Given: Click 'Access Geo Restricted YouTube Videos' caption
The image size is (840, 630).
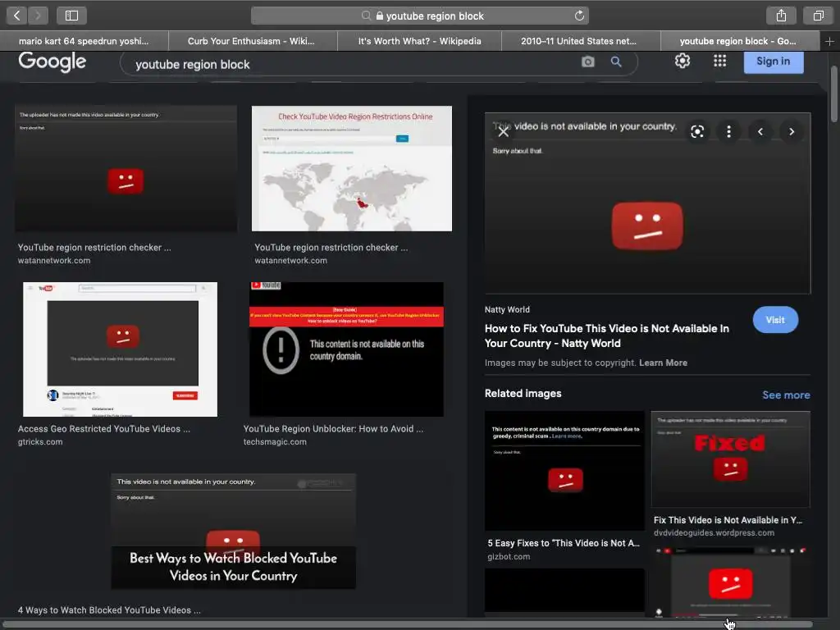Looking at the screenshot, I should tap(104, 428).
